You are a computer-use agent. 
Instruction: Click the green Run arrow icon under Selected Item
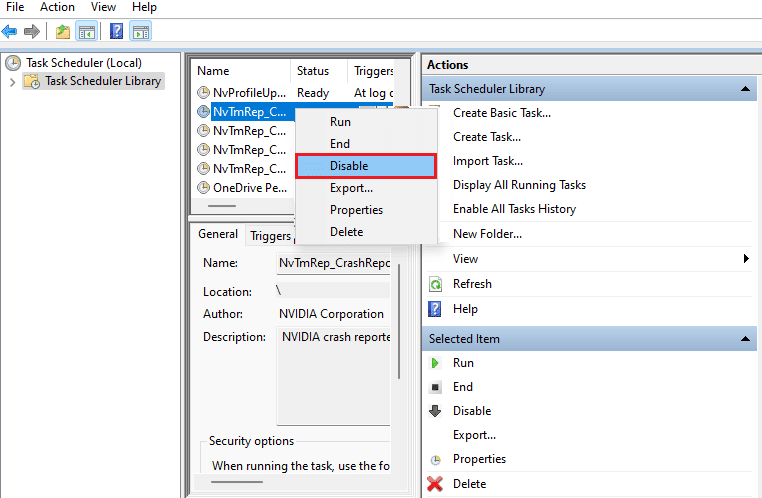[x=435, y=363]
